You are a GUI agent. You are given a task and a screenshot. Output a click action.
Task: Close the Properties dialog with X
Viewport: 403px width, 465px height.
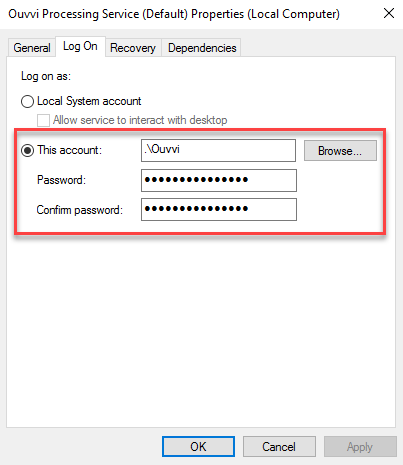389,14
